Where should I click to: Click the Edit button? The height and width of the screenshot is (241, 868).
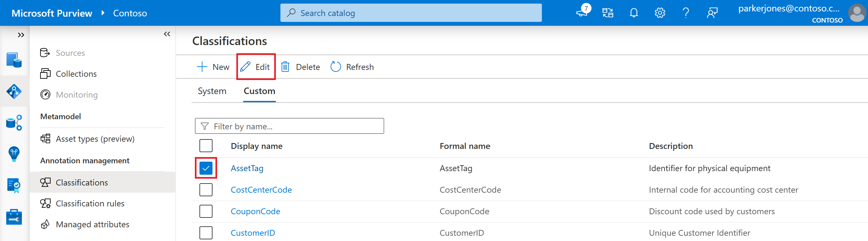pos(256,67)
